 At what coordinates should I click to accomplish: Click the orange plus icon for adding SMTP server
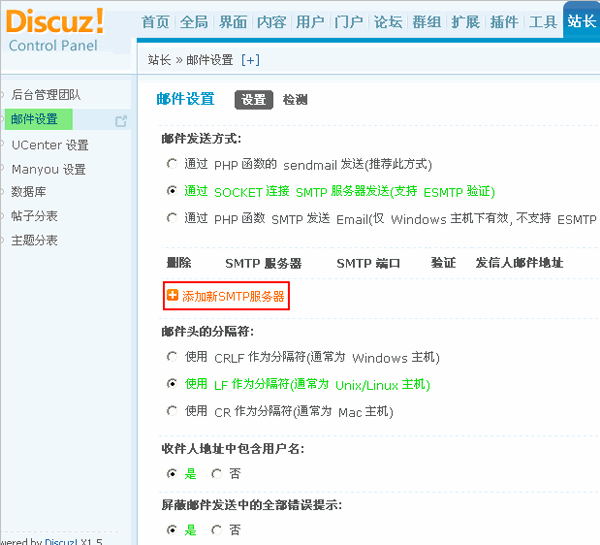[x=173, y=295]
